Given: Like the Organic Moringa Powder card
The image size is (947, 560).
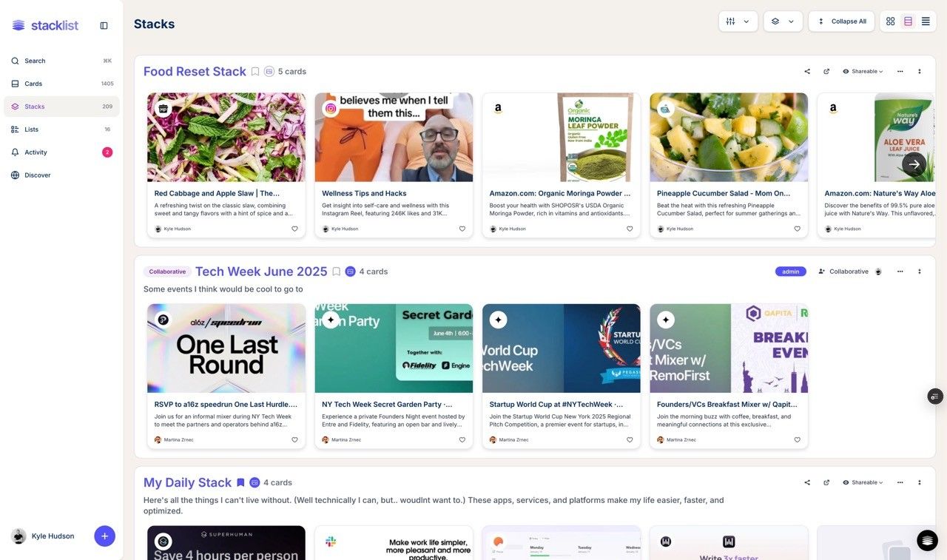Looking at the screenshot, I should pos(630,229).
